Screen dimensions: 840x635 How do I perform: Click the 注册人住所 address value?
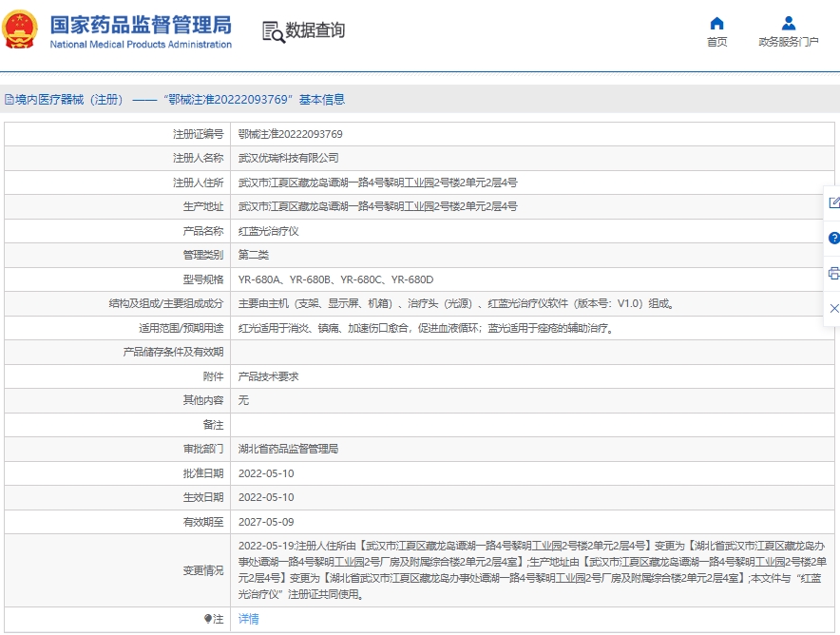377,183
